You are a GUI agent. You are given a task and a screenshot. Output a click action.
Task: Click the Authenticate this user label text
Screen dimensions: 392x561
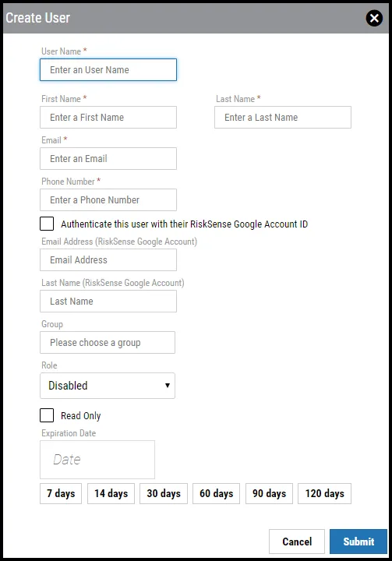click(185, 224)
